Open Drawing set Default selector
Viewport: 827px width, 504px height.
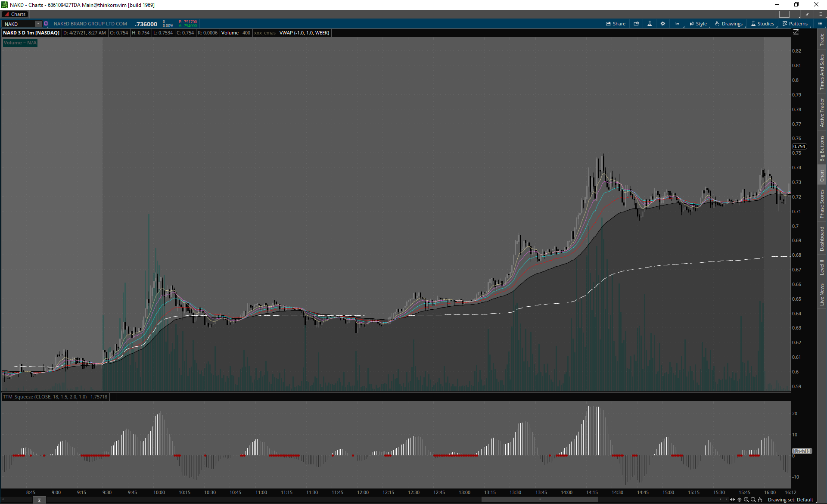click(x=790, y=500)
